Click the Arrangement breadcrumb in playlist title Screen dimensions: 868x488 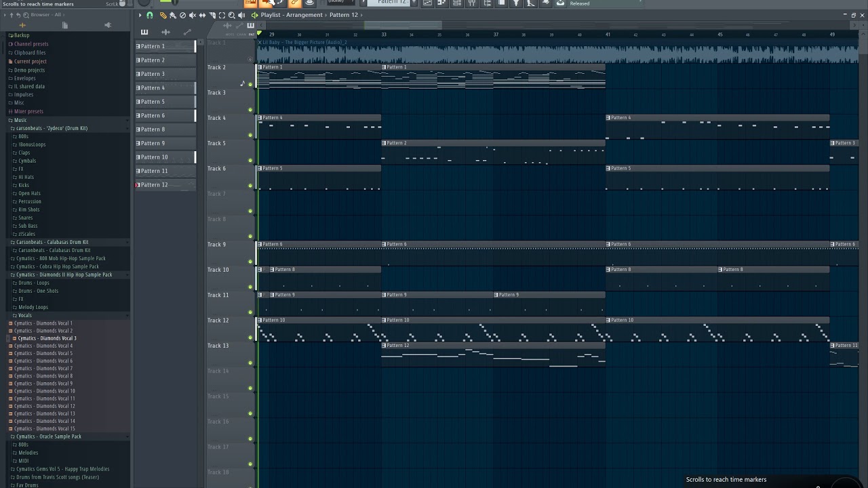click(x=304, y=15)
